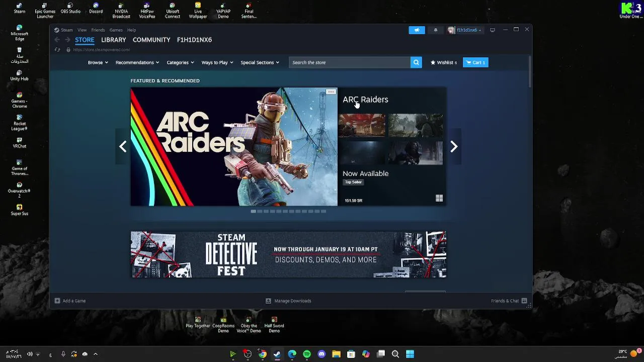Expand the Categories dropdown
Image resolution: width=644 pixels, height=362 pixels.
pyautogui.click(x=180, y=62)
